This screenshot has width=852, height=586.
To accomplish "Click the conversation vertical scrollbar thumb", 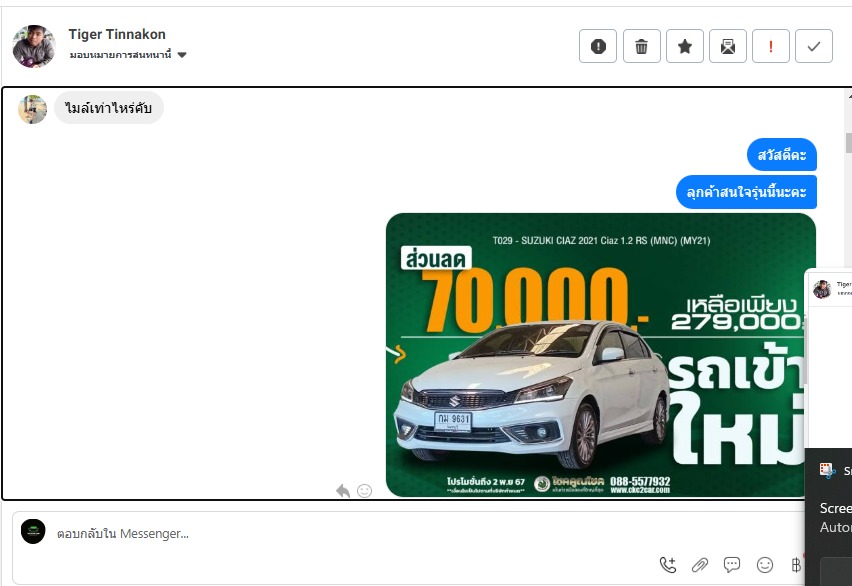I will tap(849, 143).
